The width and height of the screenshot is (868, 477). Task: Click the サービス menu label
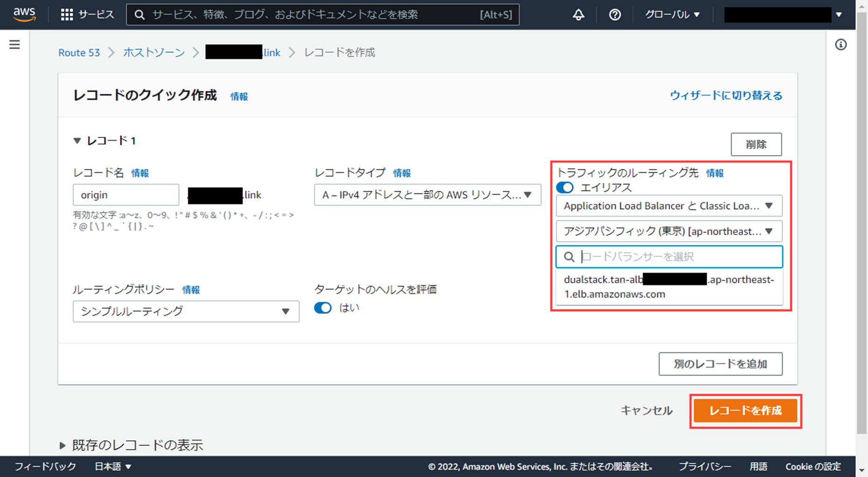96,14
